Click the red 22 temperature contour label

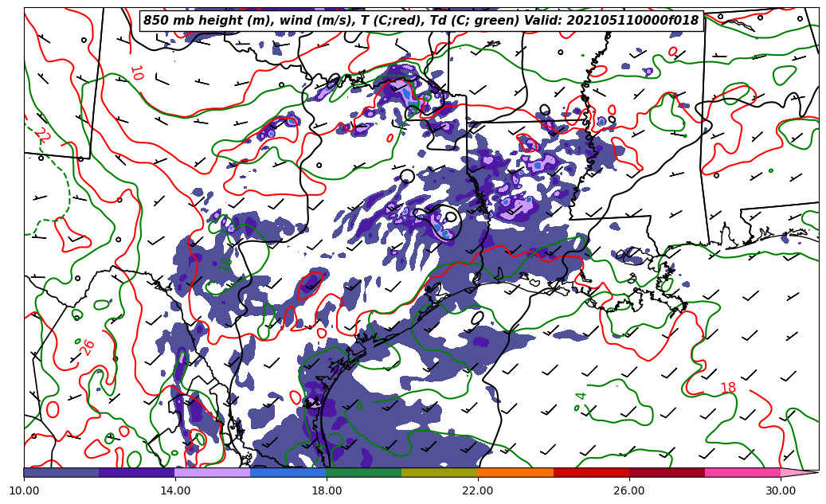coord(41,135)
